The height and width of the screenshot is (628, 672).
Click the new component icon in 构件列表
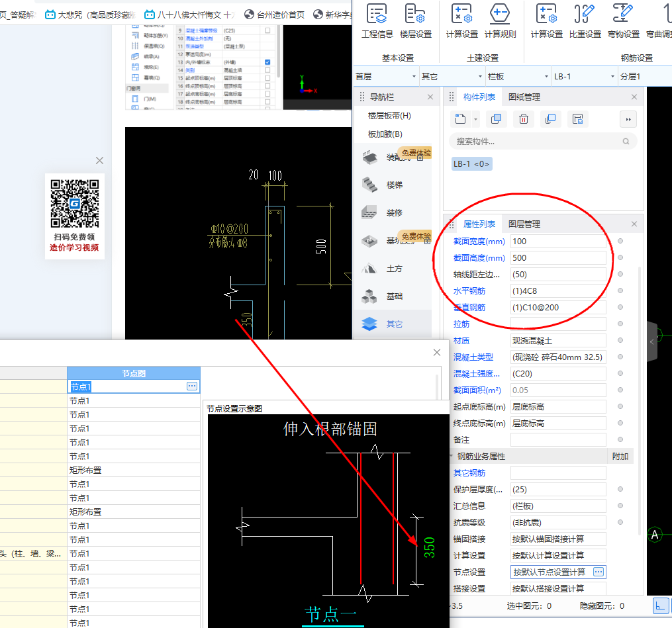(460, 119)
